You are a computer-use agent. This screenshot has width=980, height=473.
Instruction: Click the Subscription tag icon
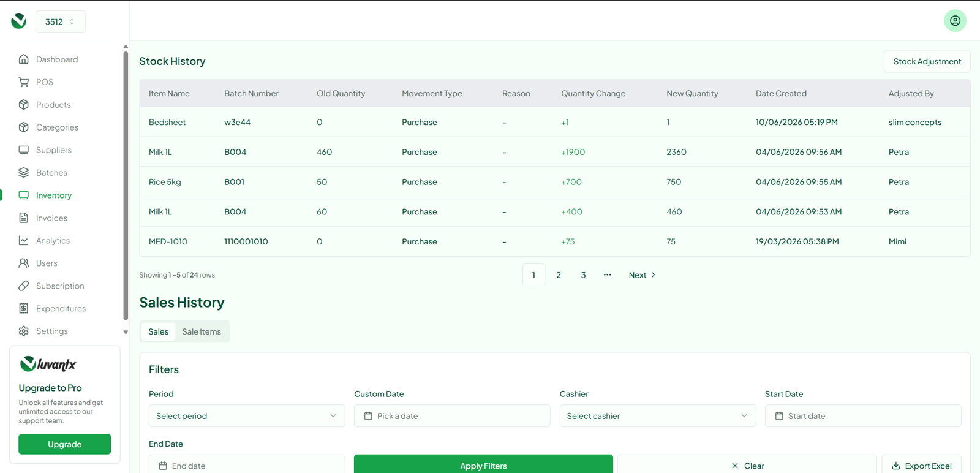pos(24,286)
